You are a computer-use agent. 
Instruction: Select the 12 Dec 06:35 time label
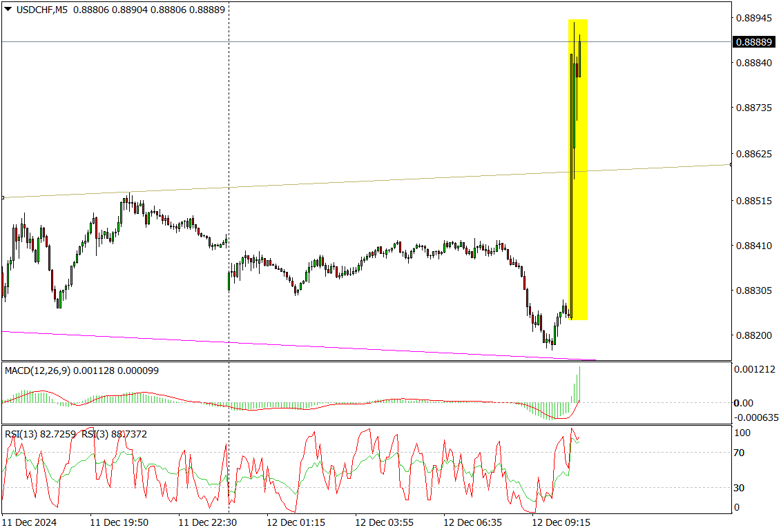coord(473,522)
